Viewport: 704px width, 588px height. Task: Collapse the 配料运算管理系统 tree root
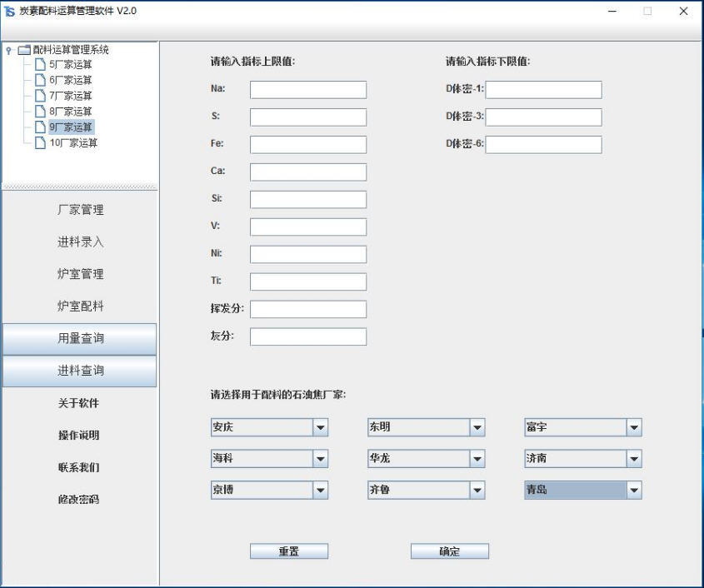coord(7,50)
